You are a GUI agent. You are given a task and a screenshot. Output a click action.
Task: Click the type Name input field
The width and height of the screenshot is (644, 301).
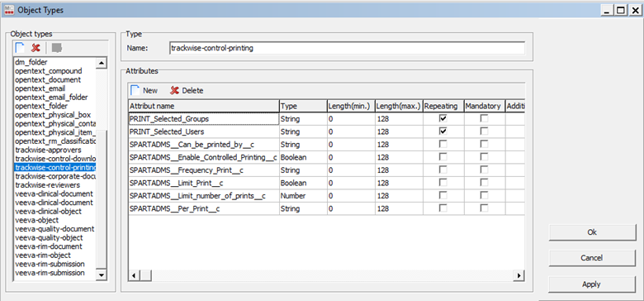[x=347, y=48]
